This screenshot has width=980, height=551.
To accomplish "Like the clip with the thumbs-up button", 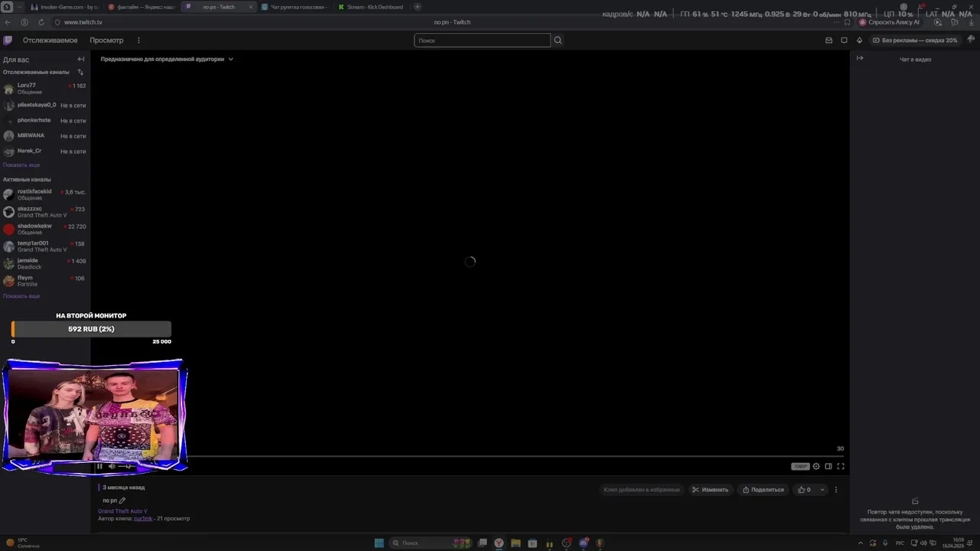I will point(805,490).
